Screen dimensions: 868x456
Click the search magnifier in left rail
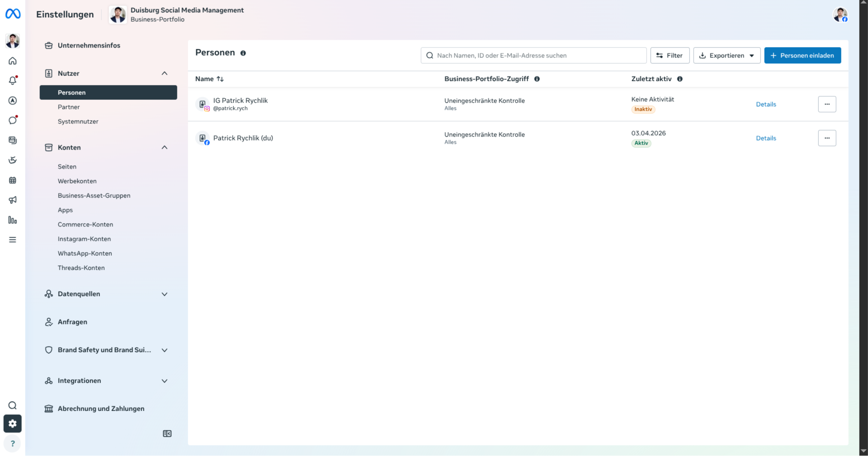pyautogui.click(x=12, y=405)
